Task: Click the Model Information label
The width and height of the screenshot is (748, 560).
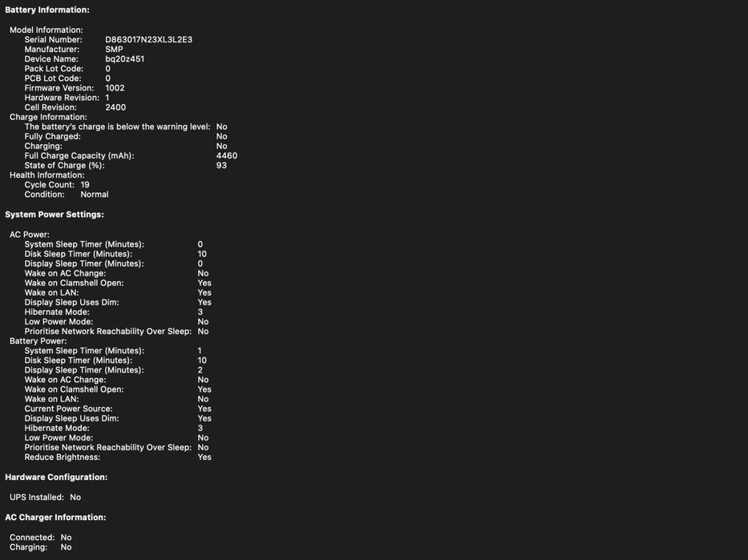Action: coord(46,30)
